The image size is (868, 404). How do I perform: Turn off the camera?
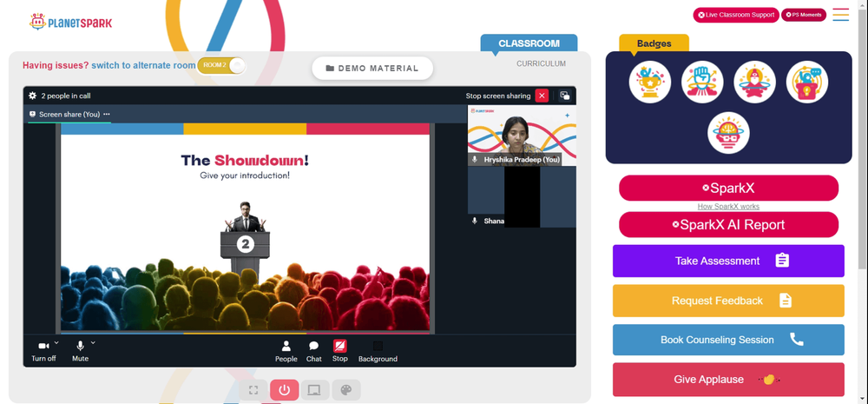point(43,351)
